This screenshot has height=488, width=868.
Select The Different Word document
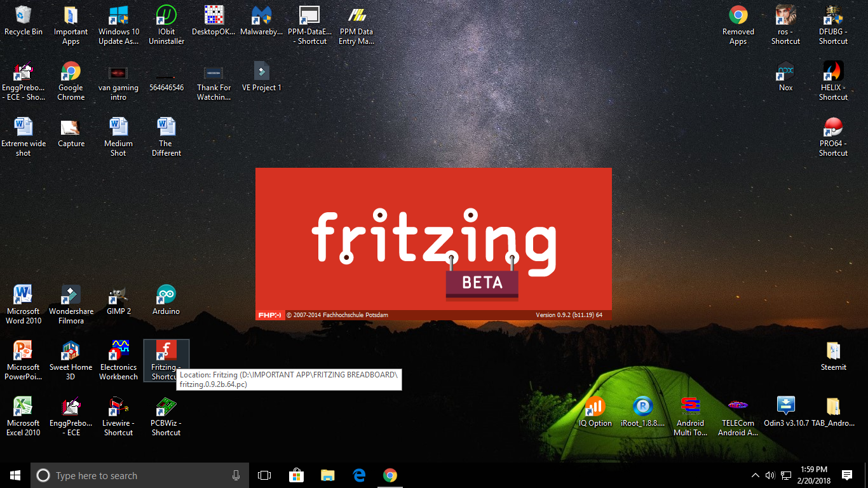[x=166, y=137]
